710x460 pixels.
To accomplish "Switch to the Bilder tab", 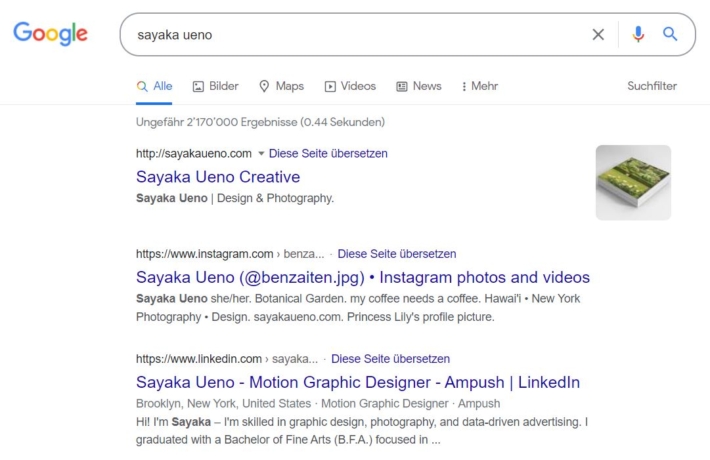I will click(216, 86).
